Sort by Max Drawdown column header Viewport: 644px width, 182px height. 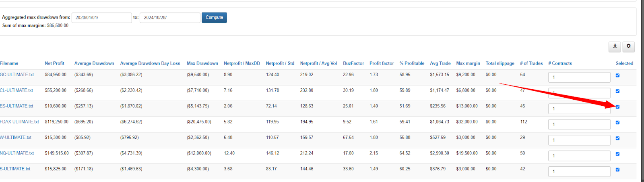202,63
